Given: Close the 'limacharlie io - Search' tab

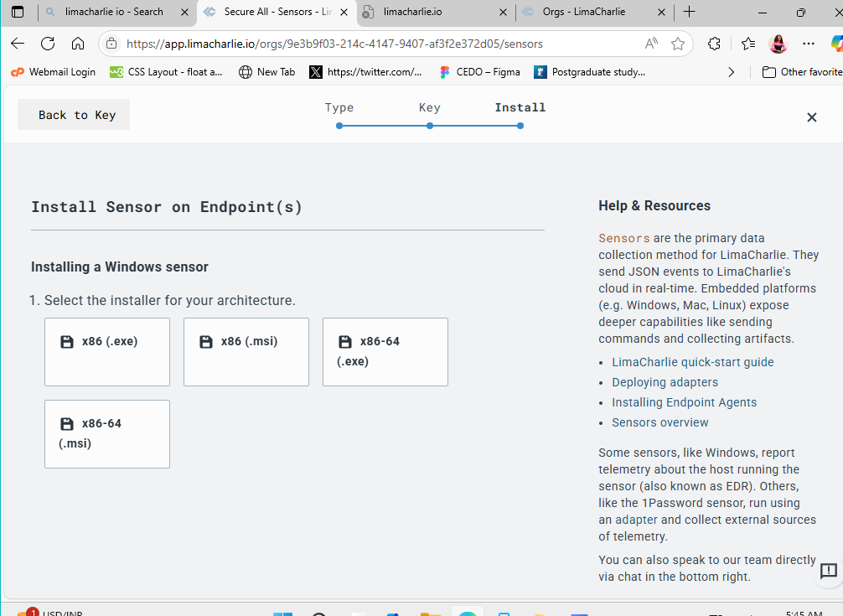Looking at the screenshot, I should click(x=184, y=12).
